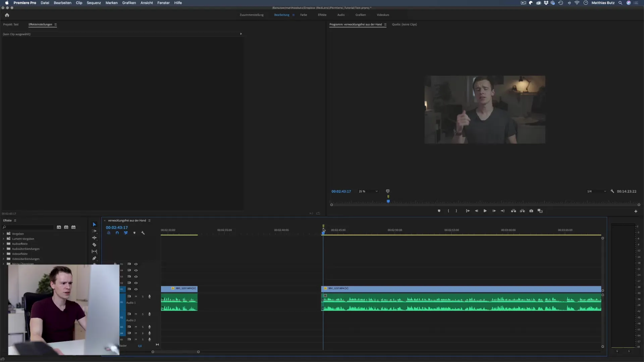The height and width of the screenshot is (362, 644).
Task: Open Effekteinstellungen panel menu
Action: tap(55, 24)
